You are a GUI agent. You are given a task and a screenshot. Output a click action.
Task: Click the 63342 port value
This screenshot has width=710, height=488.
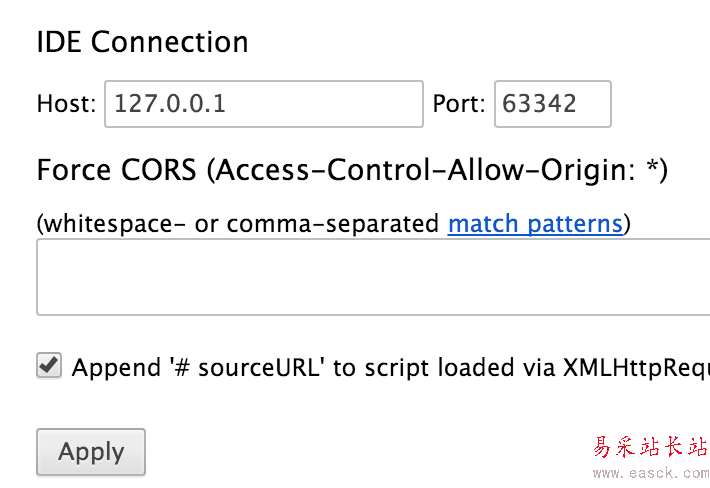540,104
